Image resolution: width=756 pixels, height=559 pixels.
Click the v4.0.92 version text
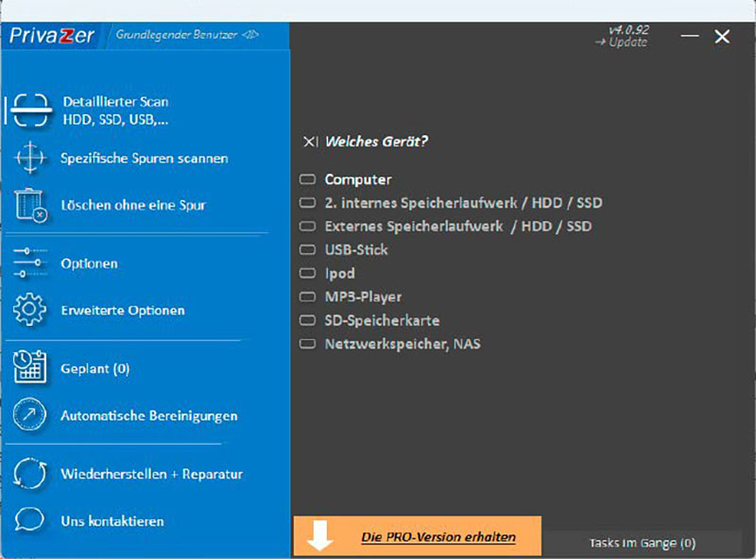click(x=628, y=29)
